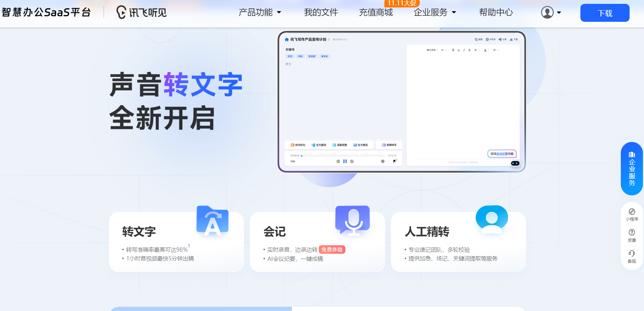This screenshot has height=311, width=644.
Task: Go to 充值商城
Action: point(376,12)
